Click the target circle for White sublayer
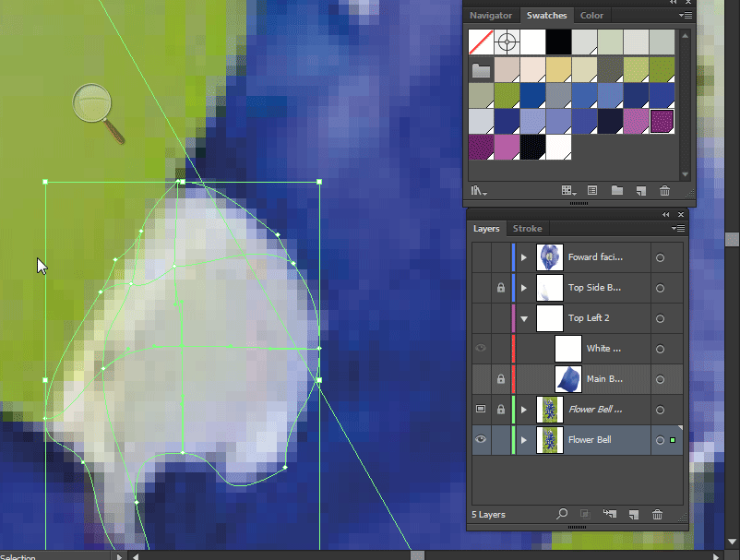 tap(660, 349)
